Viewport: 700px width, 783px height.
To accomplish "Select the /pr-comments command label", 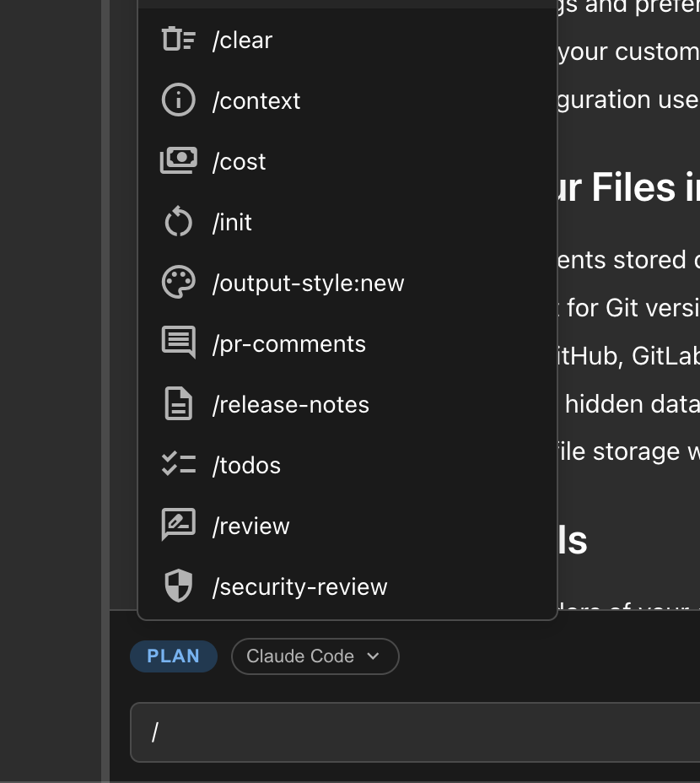I will pos(288,344).
